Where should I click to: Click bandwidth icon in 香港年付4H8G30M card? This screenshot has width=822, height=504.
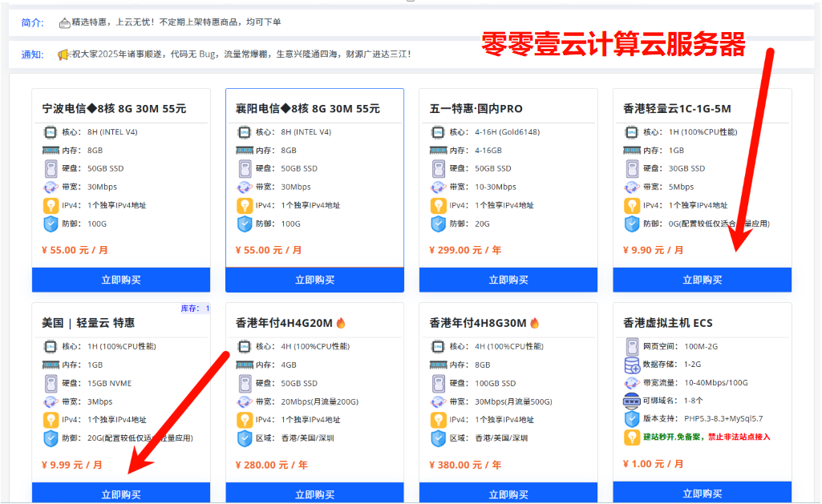click(x=438, y=402)
